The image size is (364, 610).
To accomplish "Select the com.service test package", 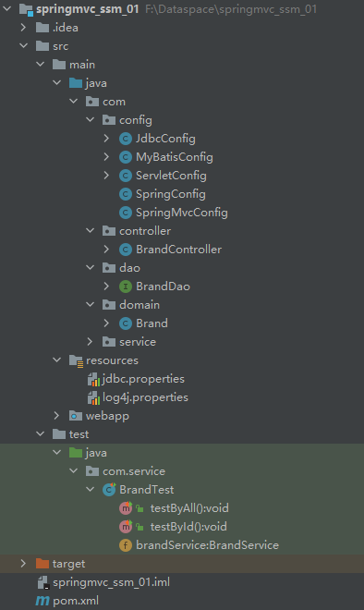I will (134, 471).
